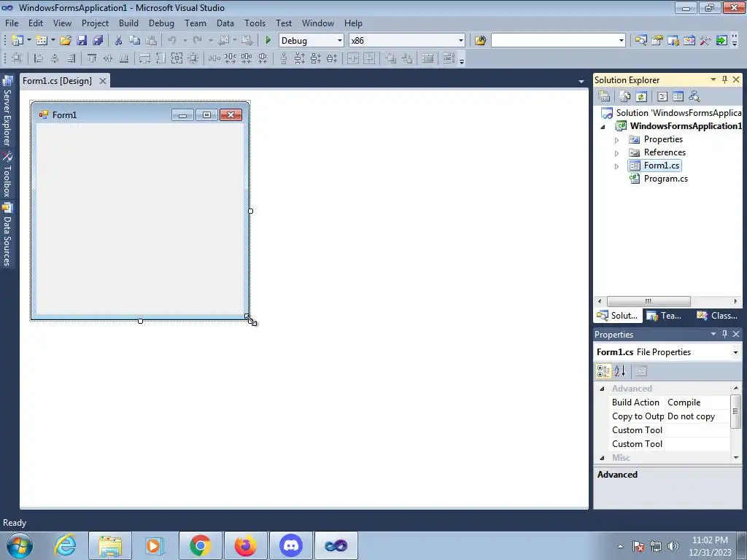Click the Refresh icon in Solution Explorer
The image size is (747, 560).
click(641, 97)
